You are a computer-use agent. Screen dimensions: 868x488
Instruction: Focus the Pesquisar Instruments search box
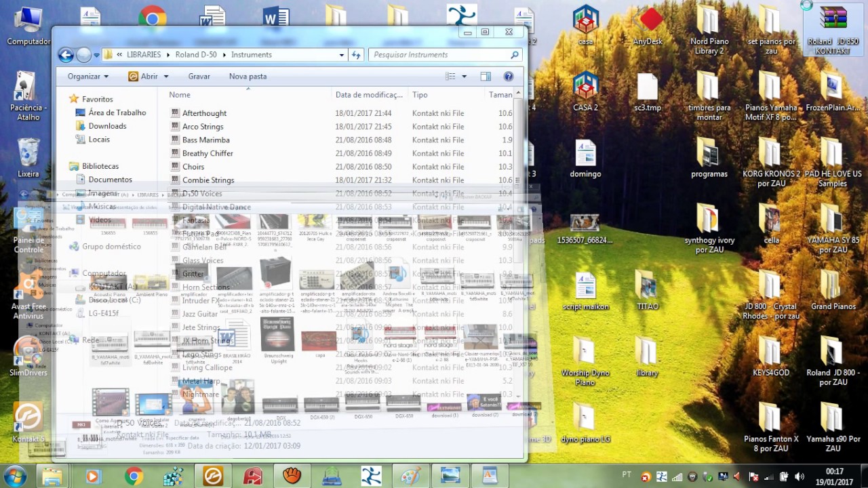coord(444,55)
